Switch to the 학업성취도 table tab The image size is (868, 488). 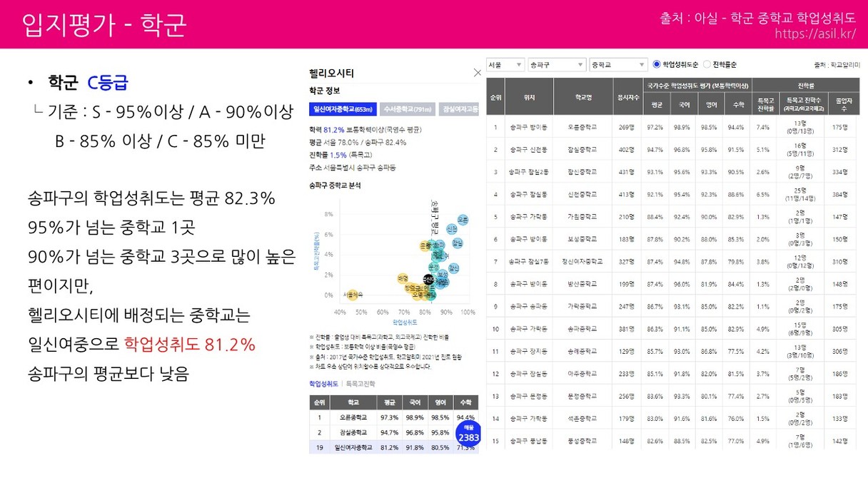(323, 383)
